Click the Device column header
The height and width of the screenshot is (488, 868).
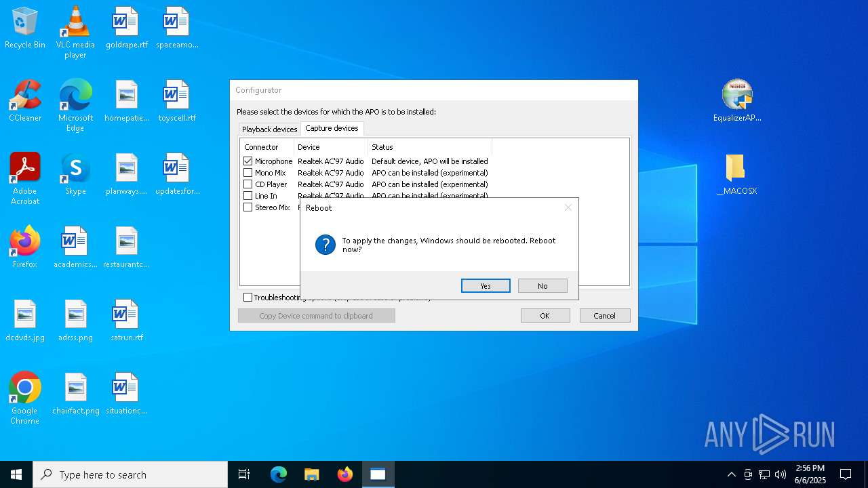click(x=331, y=147)
